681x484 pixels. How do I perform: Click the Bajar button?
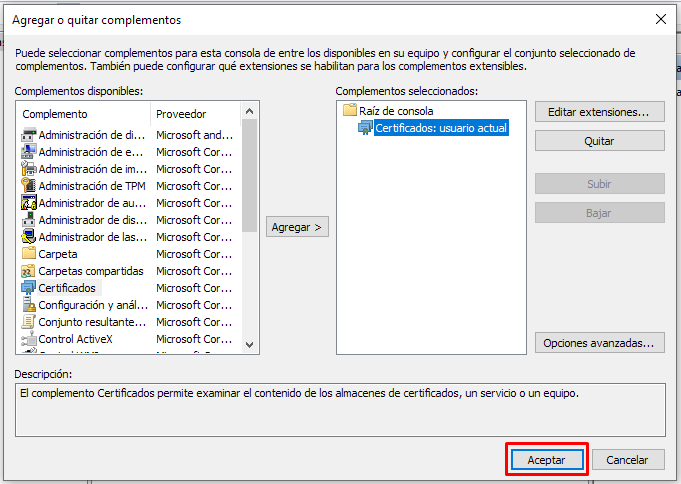(x=599, y=213)
